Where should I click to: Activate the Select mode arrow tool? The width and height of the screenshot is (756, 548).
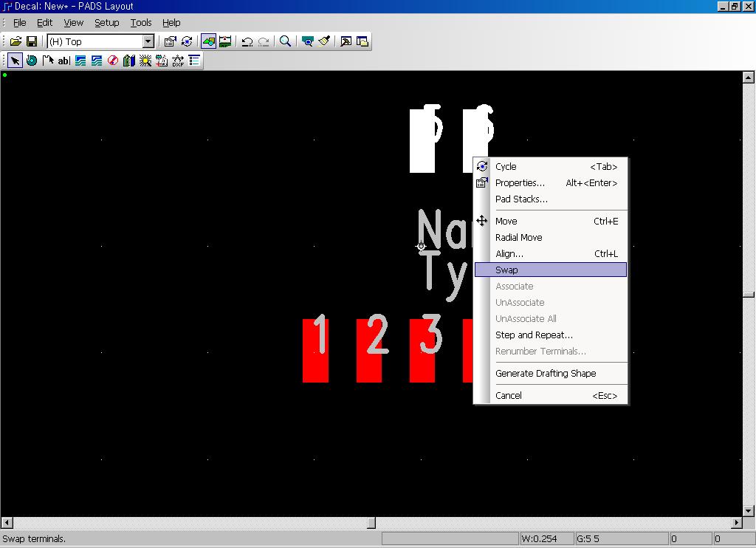tap(15, 61)
